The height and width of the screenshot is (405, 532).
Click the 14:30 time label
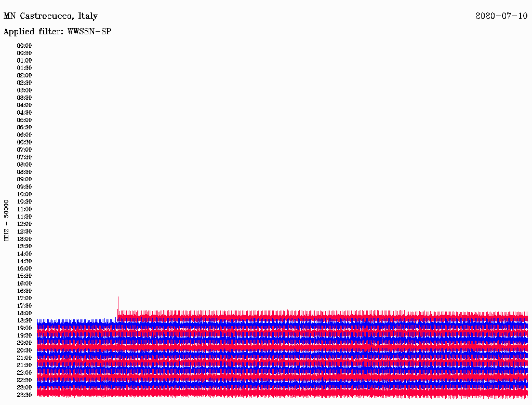[x=24, y=262]
